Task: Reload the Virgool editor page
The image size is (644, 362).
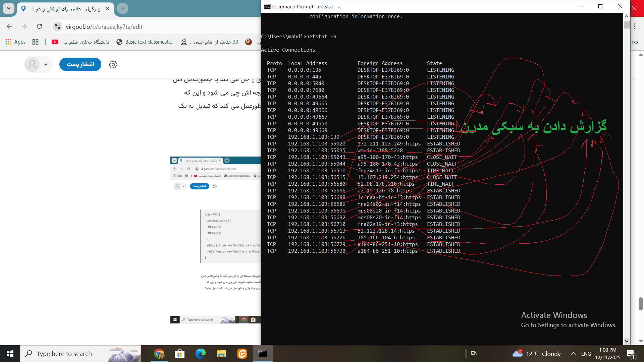Action: [x=40, y=26]
